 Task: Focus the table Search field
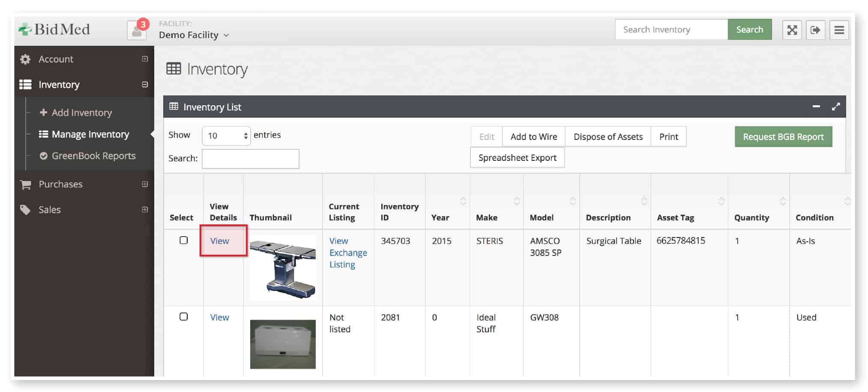click(250, 159)
